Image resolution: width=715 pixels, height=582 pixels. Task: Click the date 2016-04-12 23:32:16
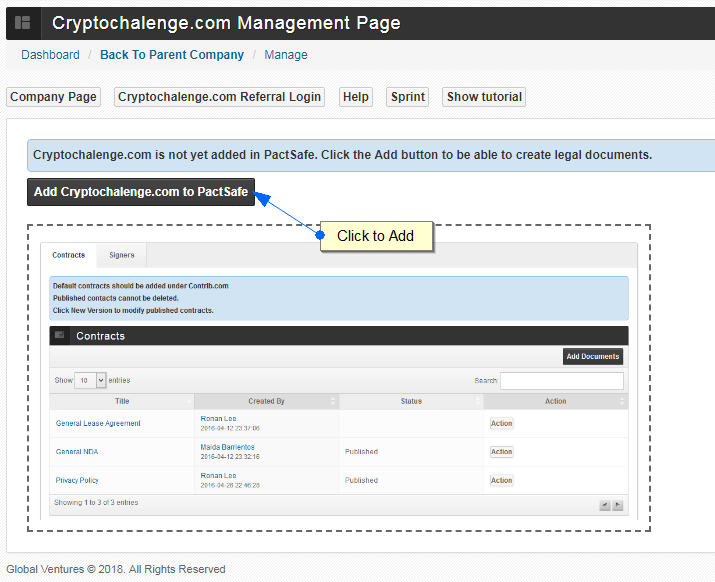tap(230, 457)
